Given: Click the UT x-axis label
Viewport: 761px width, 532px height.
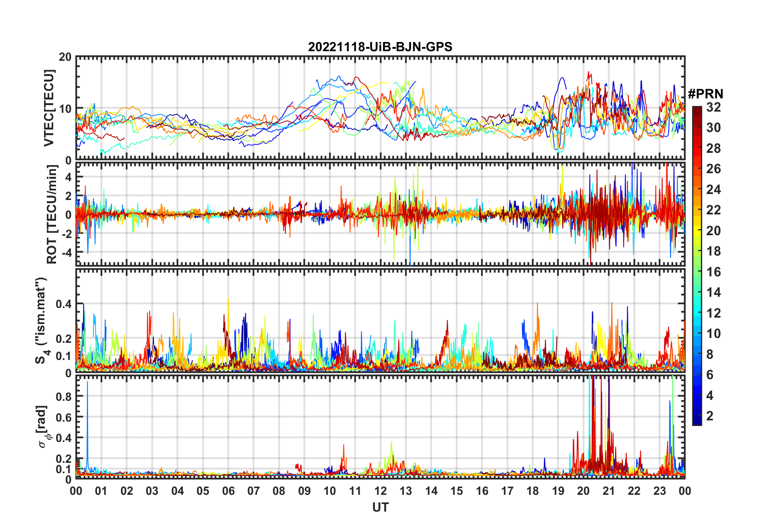Looking at the screenshot, I should click(380, 507).
